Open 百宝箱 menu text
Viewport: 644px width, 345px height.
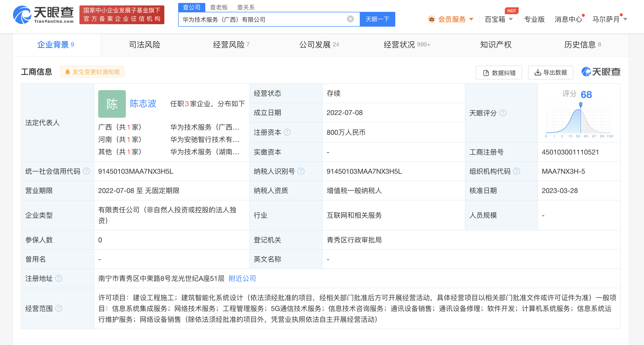point(495,19)
